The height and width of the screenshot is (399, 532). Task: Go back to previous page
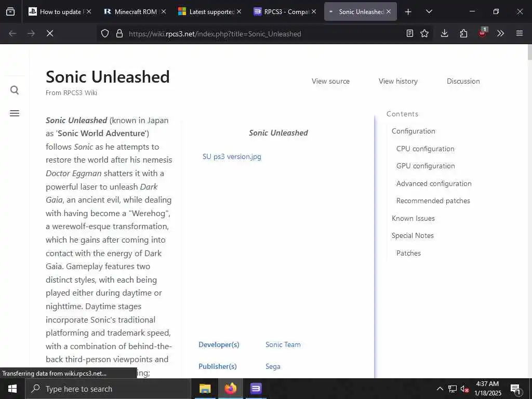coord(12,33)
